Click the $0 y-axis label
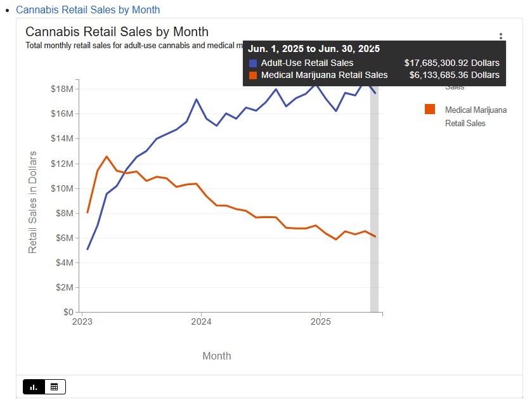Image resolution: width=532 pixels, height=402 pixels. 67,312
